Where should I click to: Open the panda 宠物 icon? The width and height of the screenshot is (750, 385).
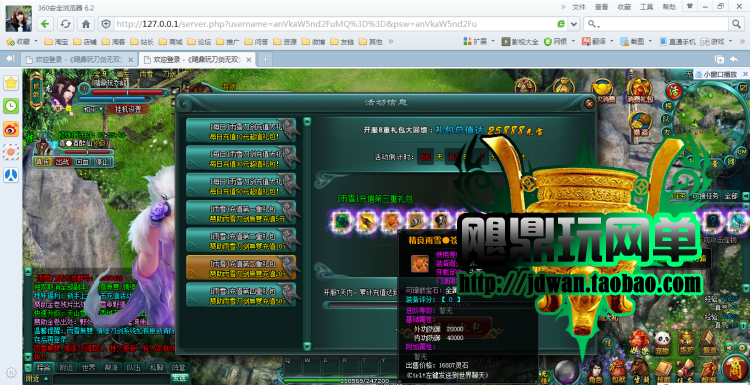tap(662, 344)
